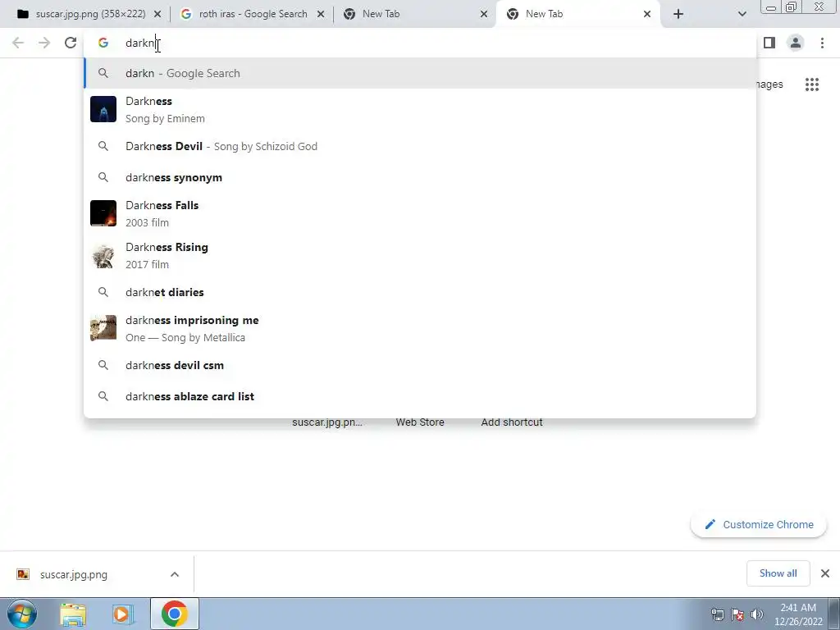Select darkness imprisoning me suggestion
Viewport: 840px width, 630px height.
tap(420, 328)
